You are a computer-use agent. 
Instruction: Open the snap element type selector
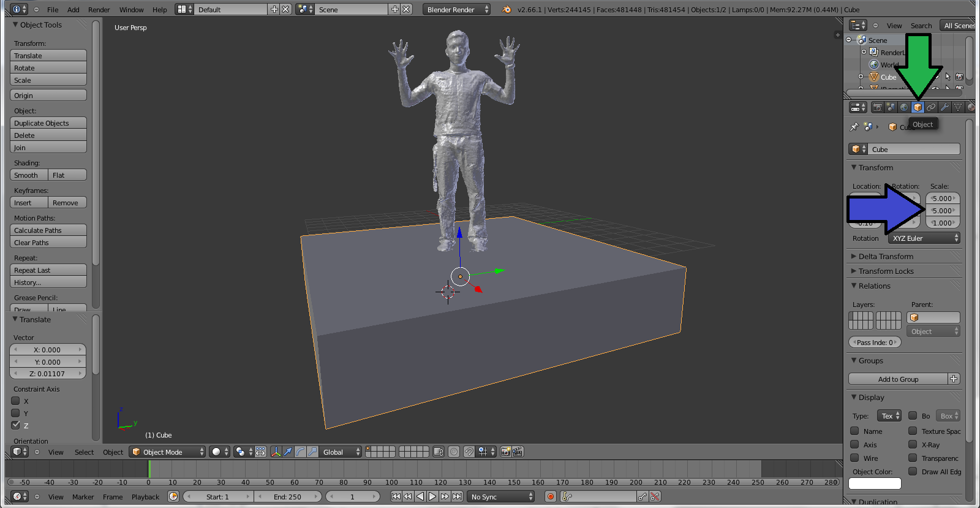click(x=486, y=452)
